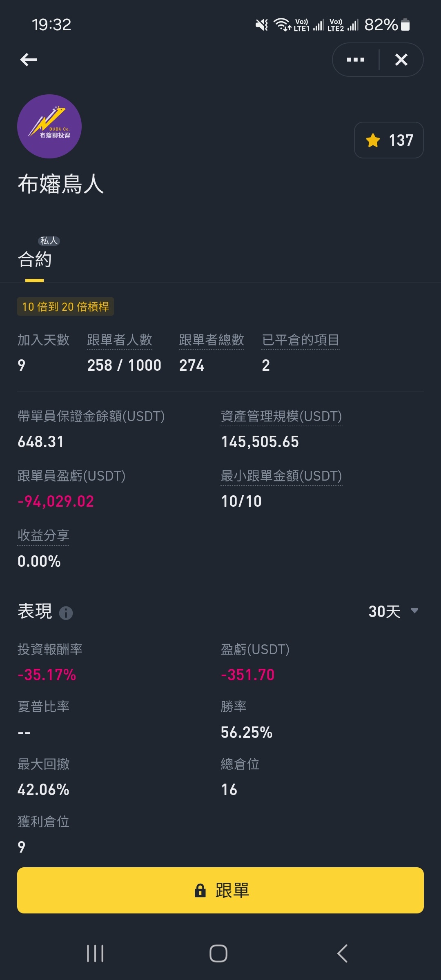
Task: Open the 布嬸聊投資 profile avatar
Action: point(49,126)
